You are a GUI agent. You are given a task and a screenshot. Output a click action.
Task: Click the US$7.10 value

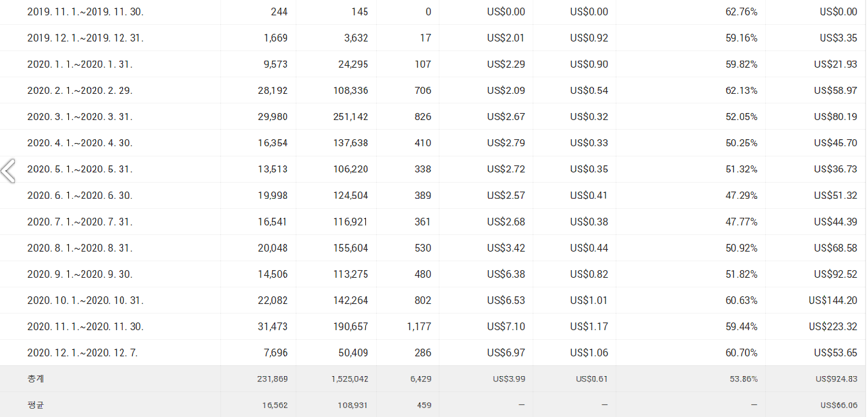[x=506, y=326]
